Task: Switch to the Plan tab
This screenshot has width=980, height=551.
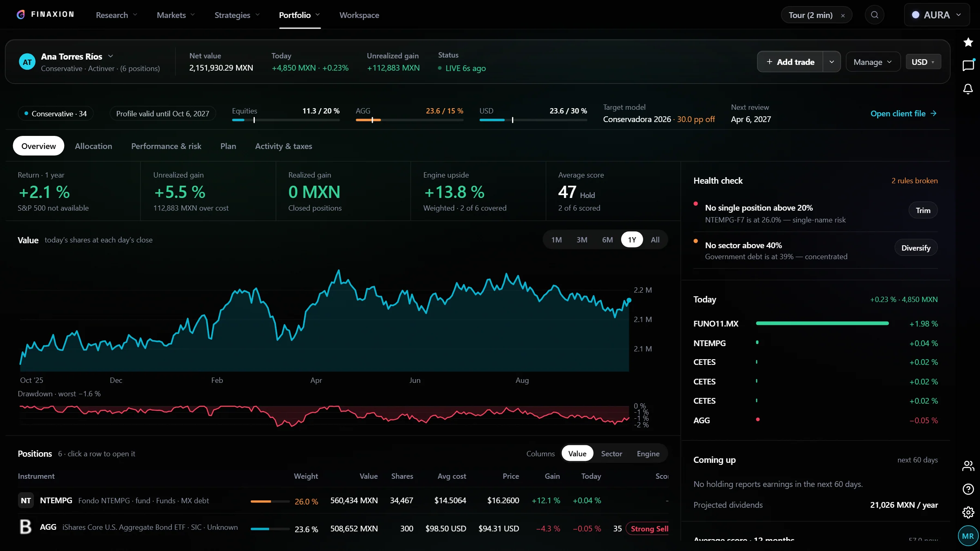Action: [228, 146]
